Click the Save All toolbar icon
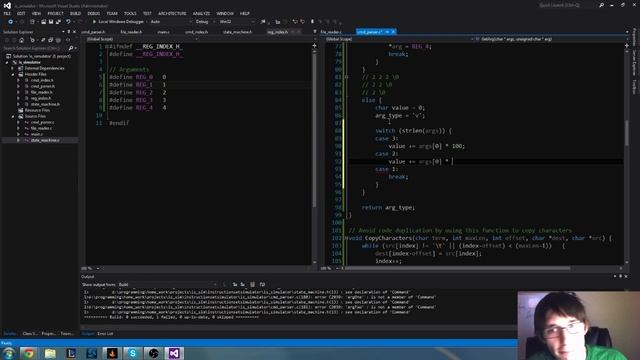 tap(58, 22)
